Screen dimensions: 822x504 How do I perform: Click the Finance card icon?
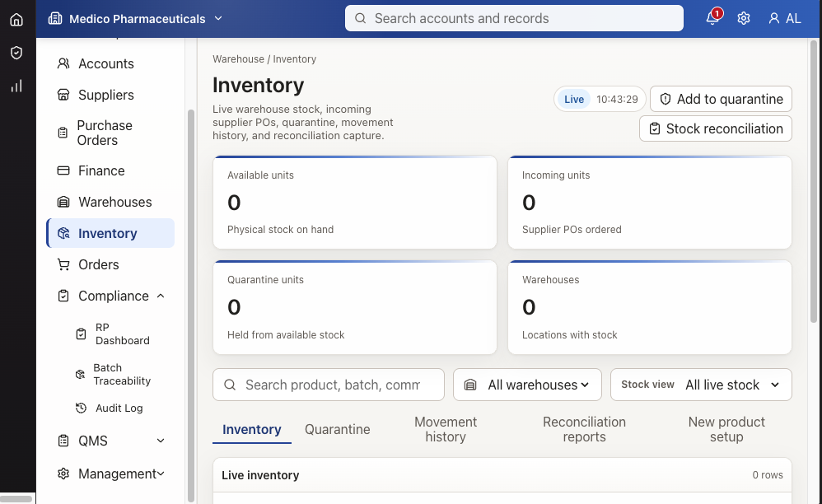pos(63,170)
